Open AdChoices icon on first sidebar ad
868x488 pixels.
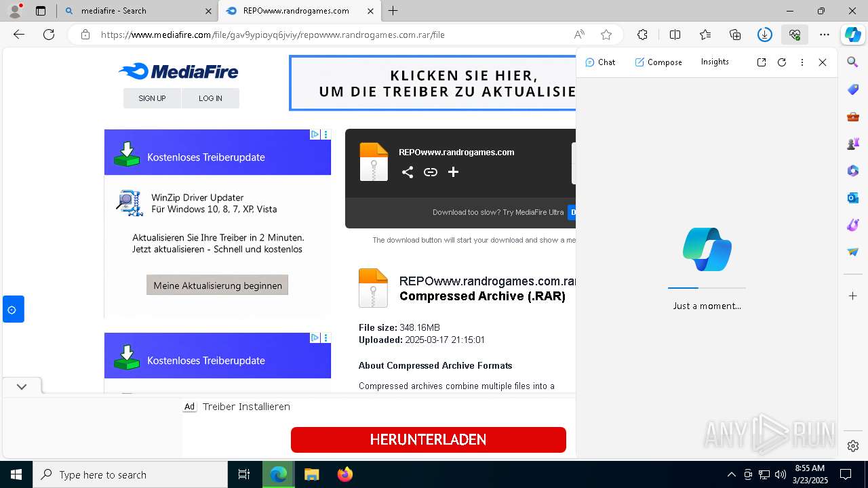point(315,134)
